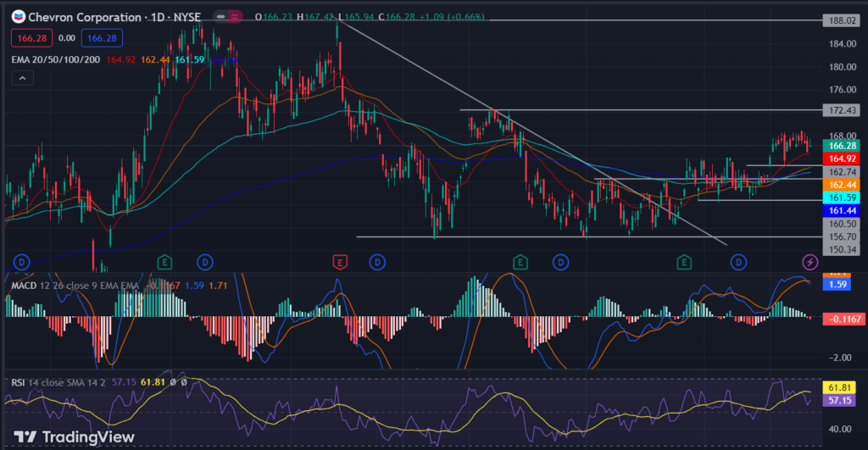Open the MACD 12 26 close 9 legend

pos(75,286)
